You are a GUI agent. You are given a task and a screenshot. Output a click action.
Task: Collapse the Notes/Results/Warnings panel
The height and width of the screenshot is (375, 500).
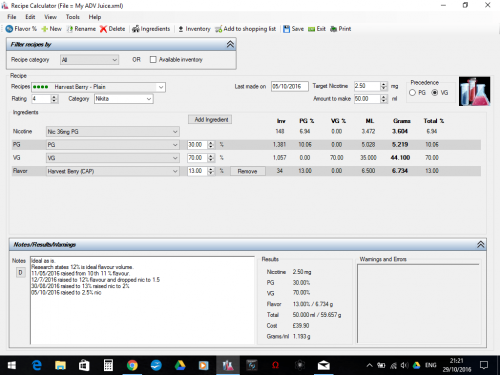point(480,245)
